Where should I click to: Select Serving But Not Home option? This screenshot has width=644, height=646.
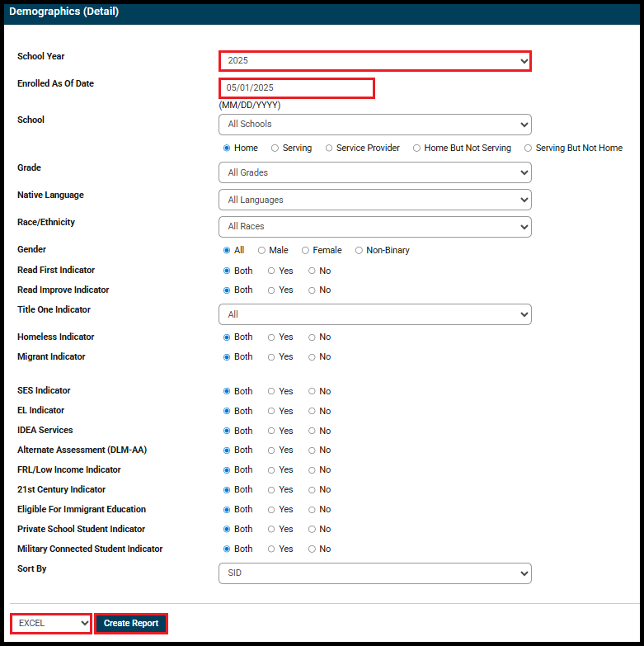pyautogui.click(x=529, y=149)
